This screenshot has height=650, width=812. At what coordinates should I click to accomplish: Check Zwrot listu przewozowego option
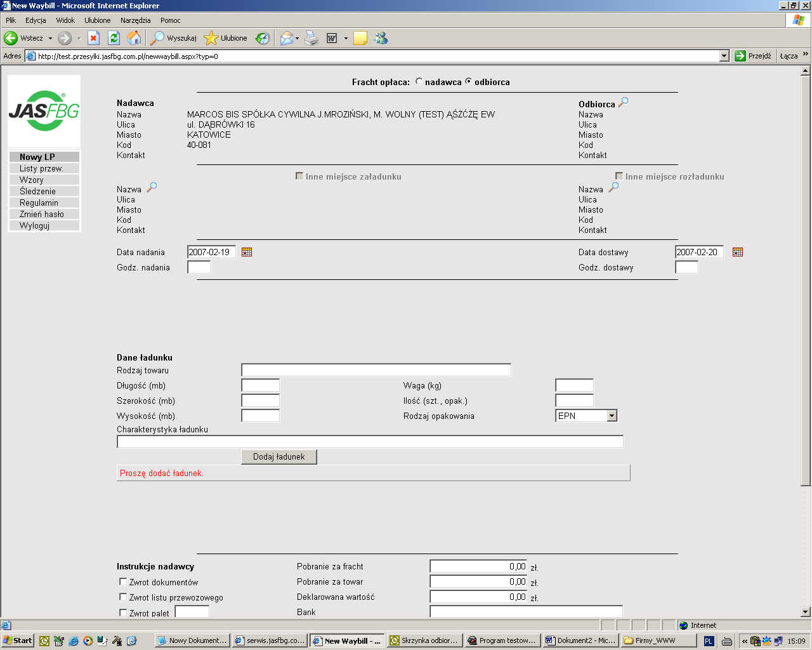click(x=123, y=597)
